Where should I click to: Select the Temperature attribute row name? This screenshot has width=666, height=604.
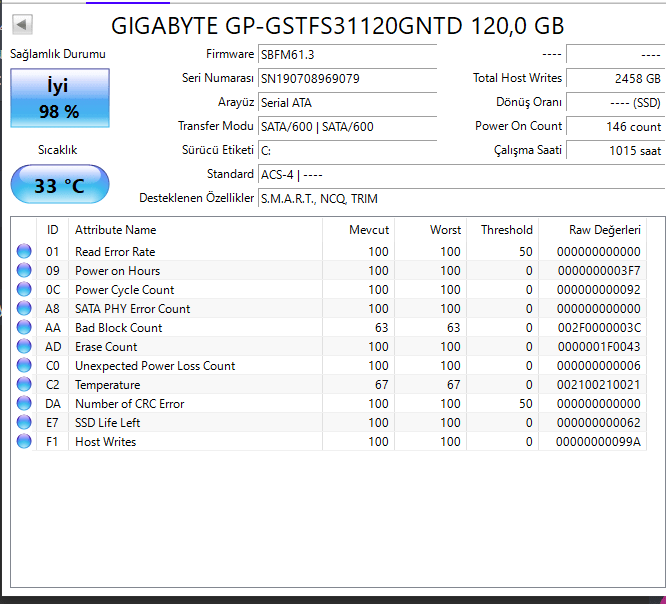click(107, 385)
